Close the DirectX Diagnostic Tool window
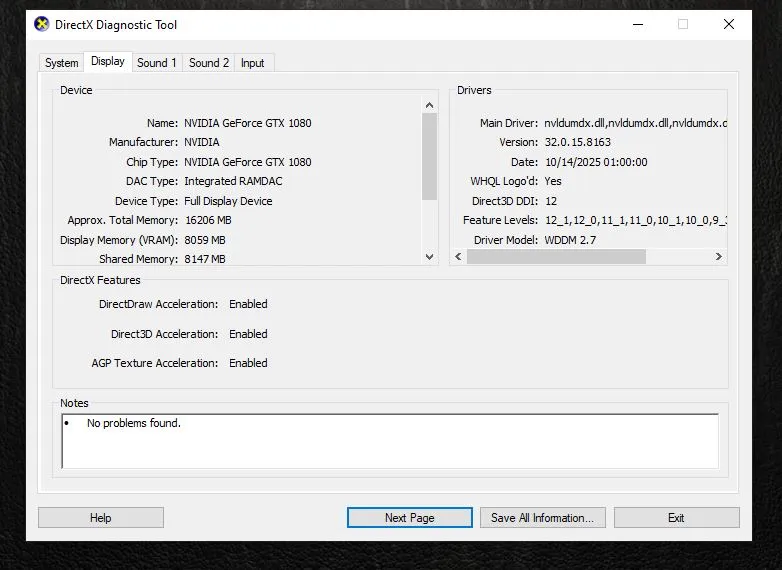782x570 pixels. click(x=729, y=24)
